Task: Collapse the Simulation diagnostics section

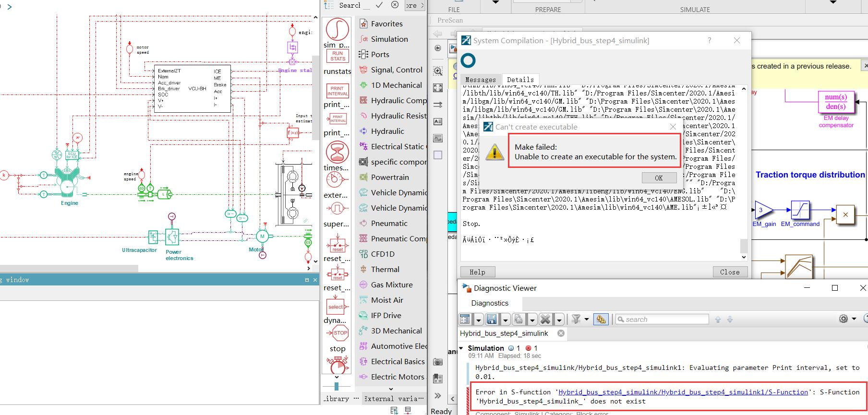Action: coord(461,348)
